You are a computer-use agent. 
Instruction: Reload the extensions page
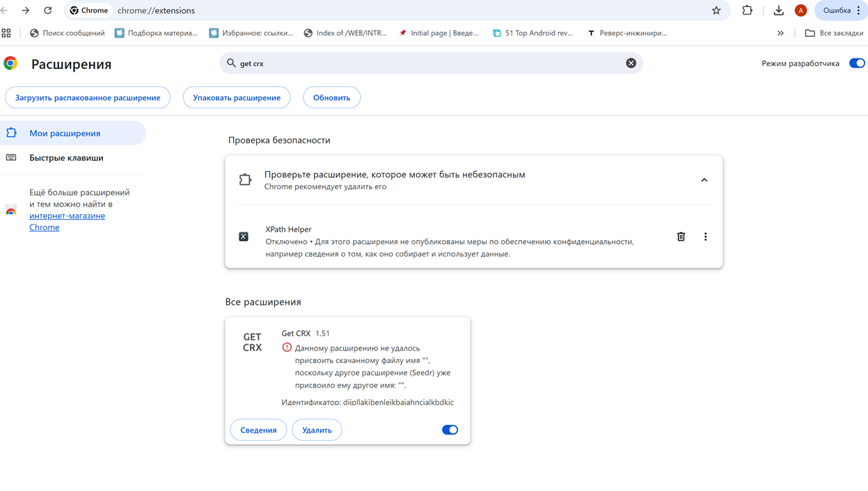coord(48,10)
